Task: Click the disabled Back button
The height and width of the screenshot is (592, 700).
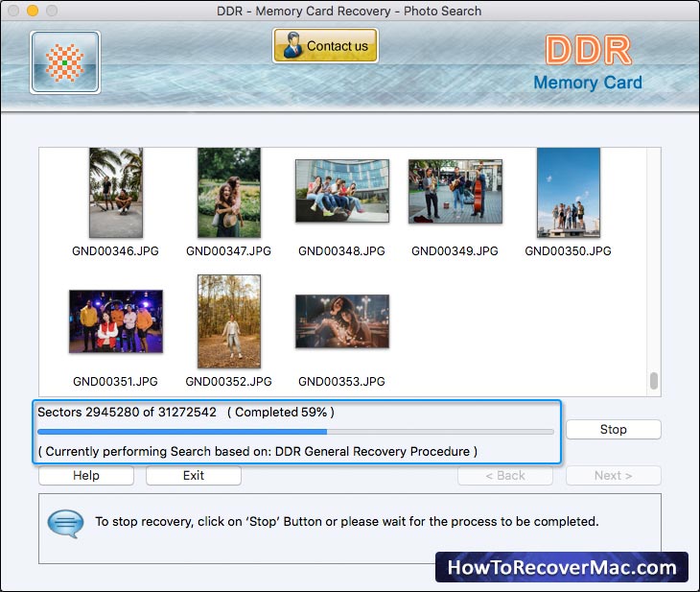Action: pos(505,475)
